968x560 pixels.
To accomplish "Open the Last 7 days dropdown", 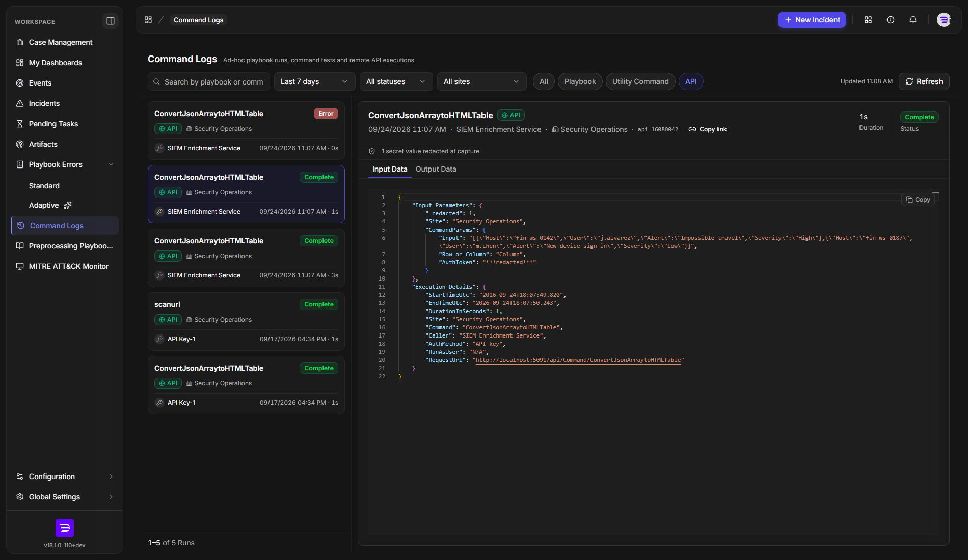I will click(x=314, y=81).
